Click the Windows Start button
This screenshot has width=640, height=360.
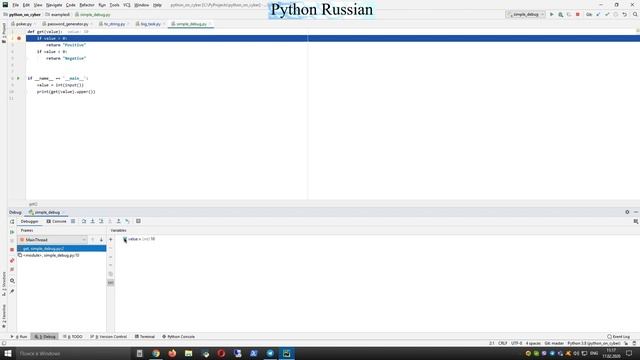coord(7,353)
